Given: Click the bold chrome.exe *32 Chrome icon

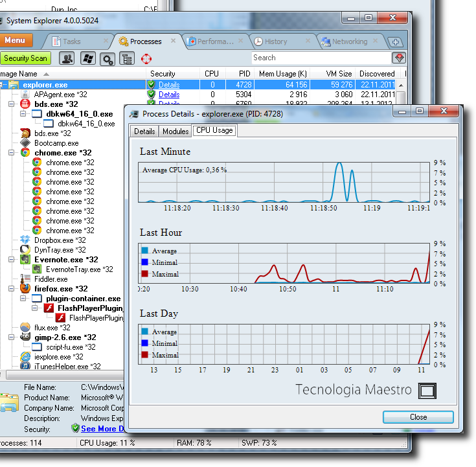Looking at the screenshot, I should point(25,153).
